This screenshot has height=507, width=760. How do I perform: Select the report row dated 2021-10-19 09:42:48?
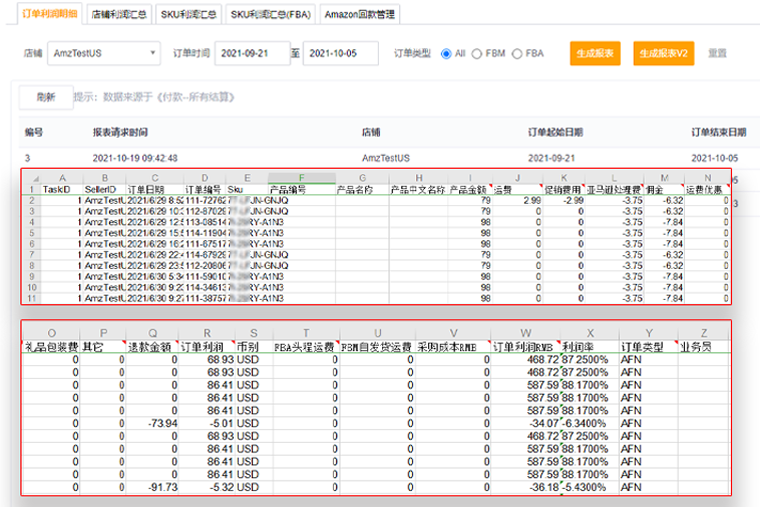pos(135,158)
